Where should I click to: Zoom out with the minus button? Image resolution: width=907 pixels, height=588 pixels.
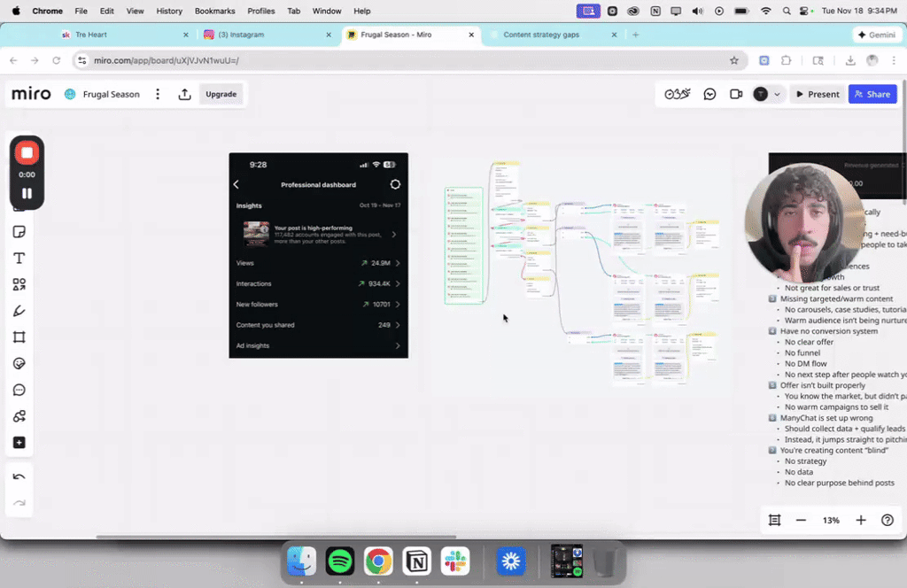(801, 521)
